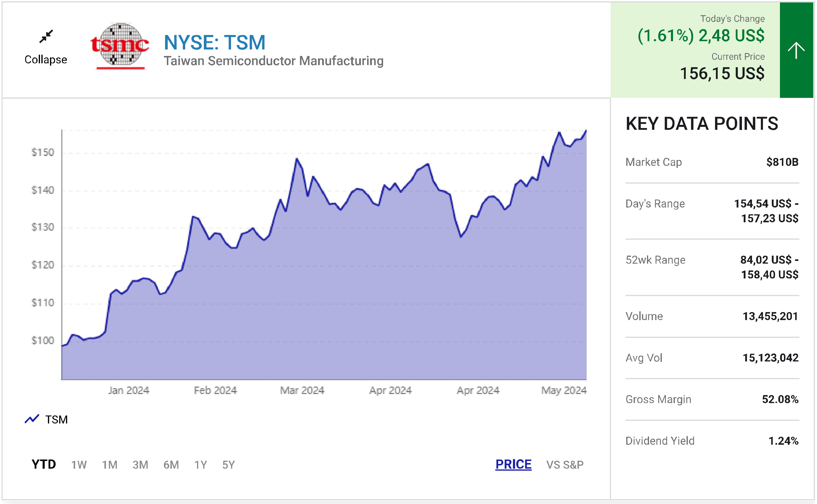The image size is (817, 504).
Task: Click the TSM legend label
Action: coord(56,419)
